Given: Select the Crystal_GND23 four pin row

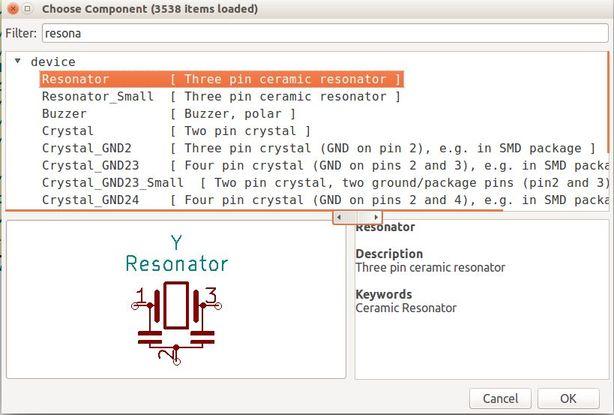Looking at the screenshot, I should (324, 165).
